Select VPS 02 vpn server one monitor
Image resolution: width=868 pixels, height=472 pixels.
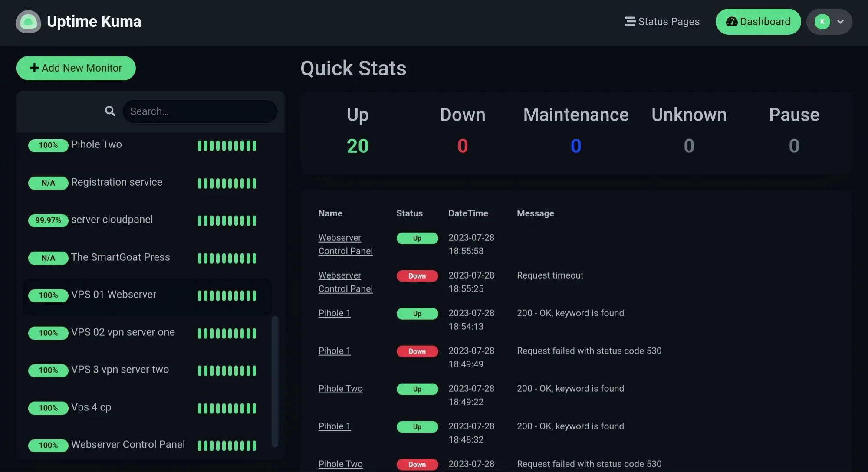148,333
